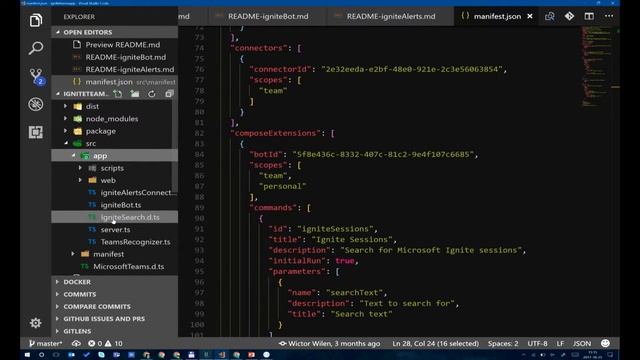Screen dimensions: 640x360
Task: Open the Windows Start menu
Action: tap(27, 355)
